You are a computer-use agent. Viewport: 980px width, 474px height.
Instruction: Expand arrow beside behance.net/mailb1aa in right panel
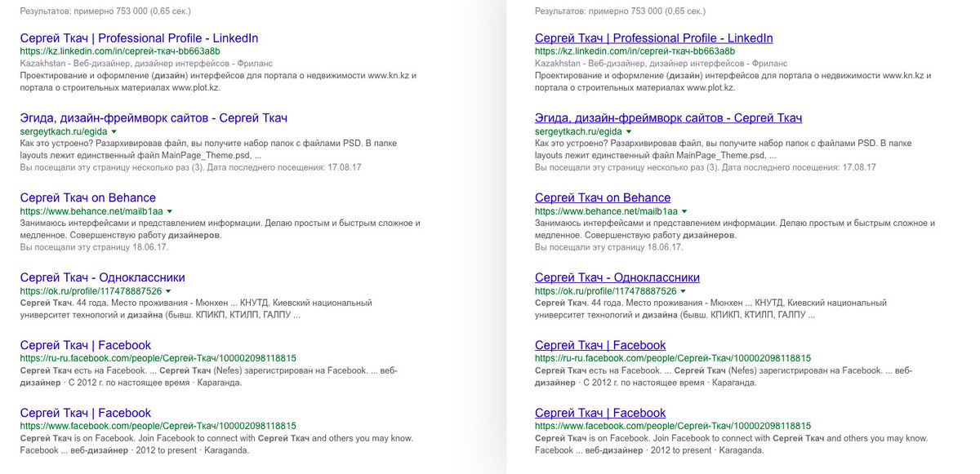pyautogui.click(x=684, y=211)
